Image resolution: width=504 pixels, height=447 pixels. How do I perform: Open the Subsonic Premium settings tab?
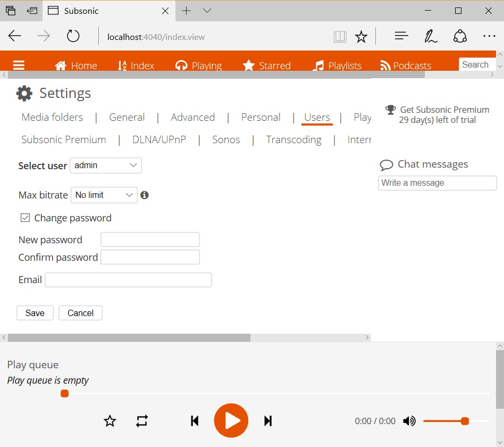point(64,139)
